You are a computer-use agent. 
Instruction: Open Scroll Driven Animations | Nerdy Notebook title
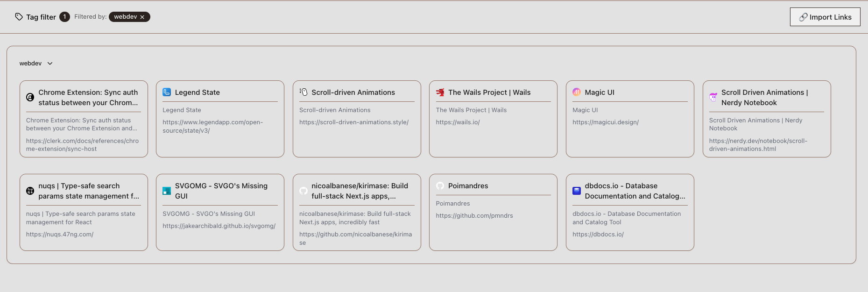(x=764, y=98)
